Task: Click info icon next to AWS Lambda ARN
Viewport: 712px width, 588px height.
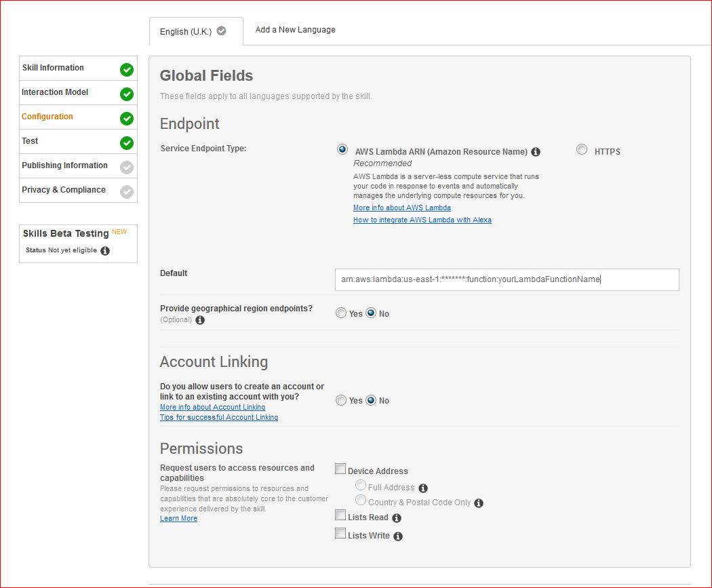Action: point(536,152)
